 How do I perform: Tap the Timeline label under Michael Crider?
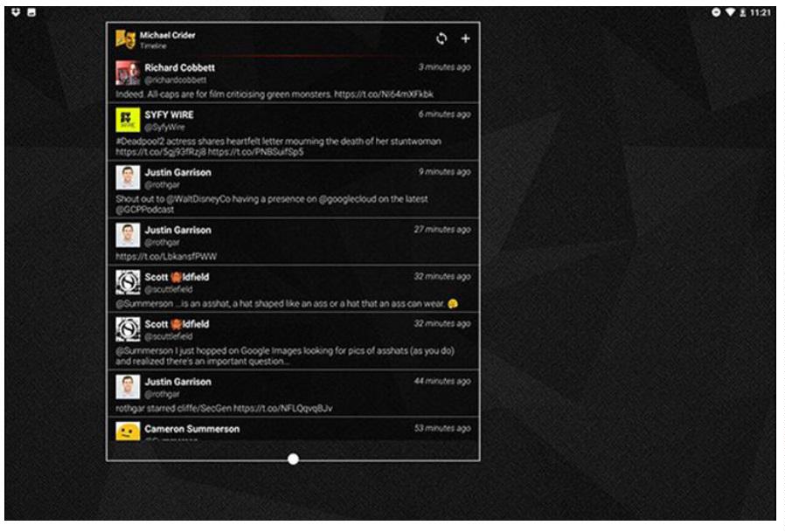coord(153,46)
